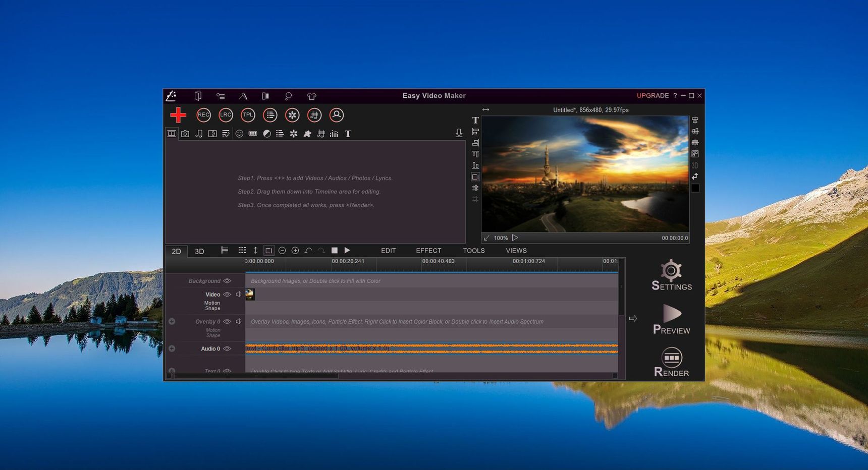
Task: Click the Render button
Action: pyautogui.click(x=671, y=362)
